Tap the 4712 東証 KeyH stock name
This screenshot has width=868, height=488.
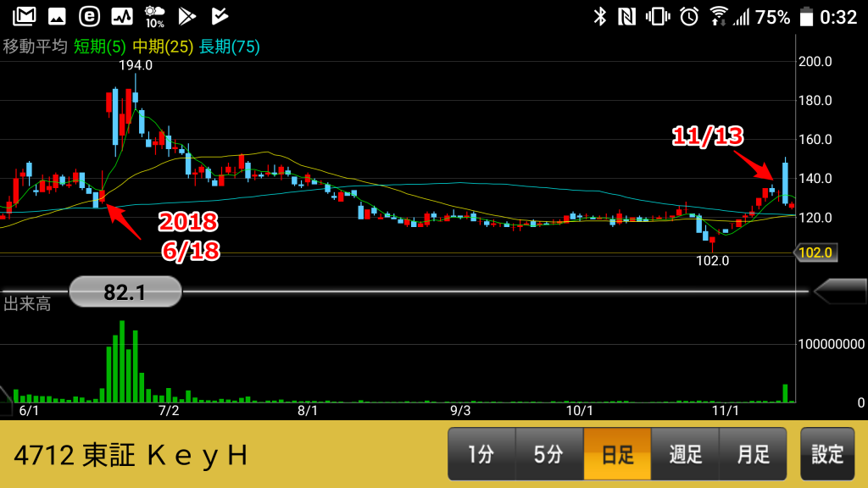(x=131, y=455)
